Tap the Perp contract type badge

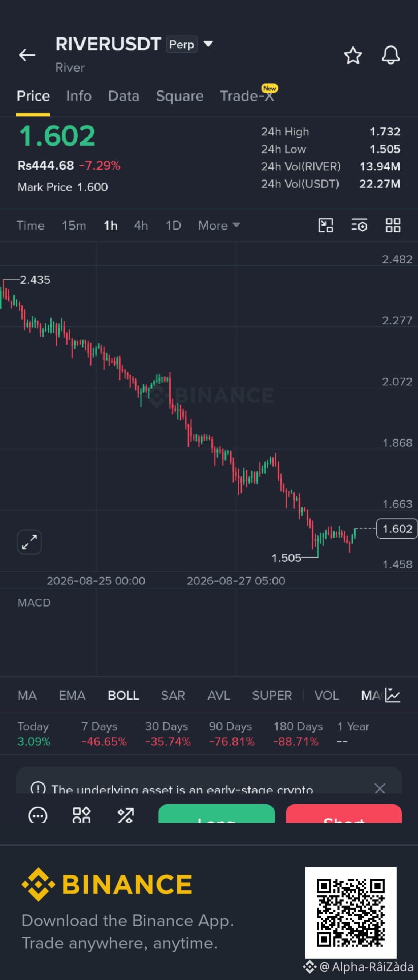coord(182,44)
